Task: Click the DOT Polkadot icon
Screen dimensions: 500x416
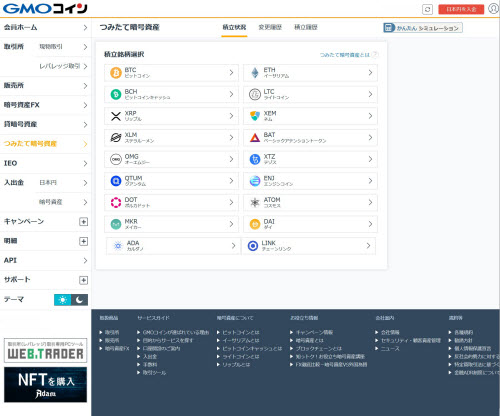Action: point(116,203)
